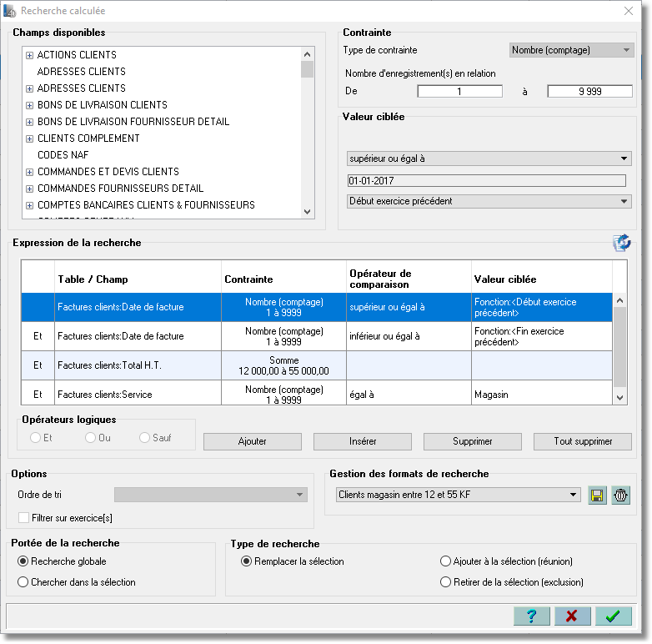Click the 'Contrainte' column header
Image resolution: width=652 pixels, height=644 pixels.
(x=284, y=279)
